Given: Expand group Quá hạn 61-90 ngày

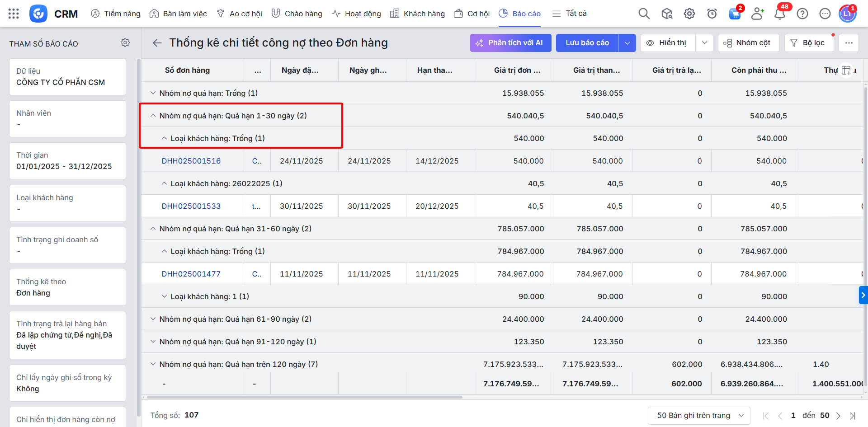Looking at the screenshot, I should 153,319.
